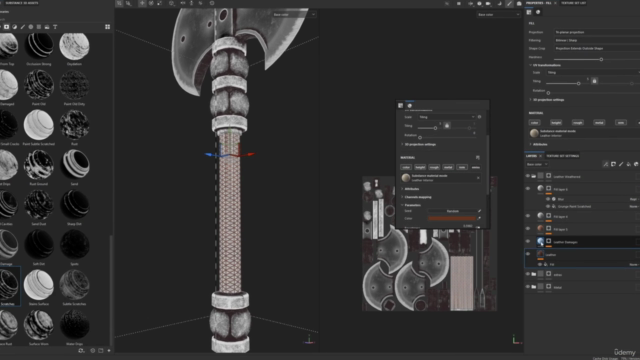Click the folder icon of the Metal layer group
The width and height of the screenshot is (640, 360).
coord(533,287)
